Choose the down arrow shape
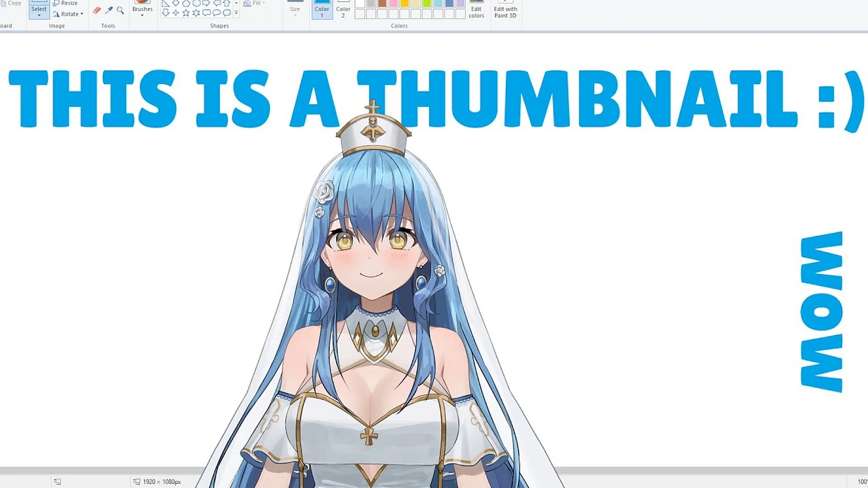The height and width of the screenshot is (488, 868). [166, 13]
